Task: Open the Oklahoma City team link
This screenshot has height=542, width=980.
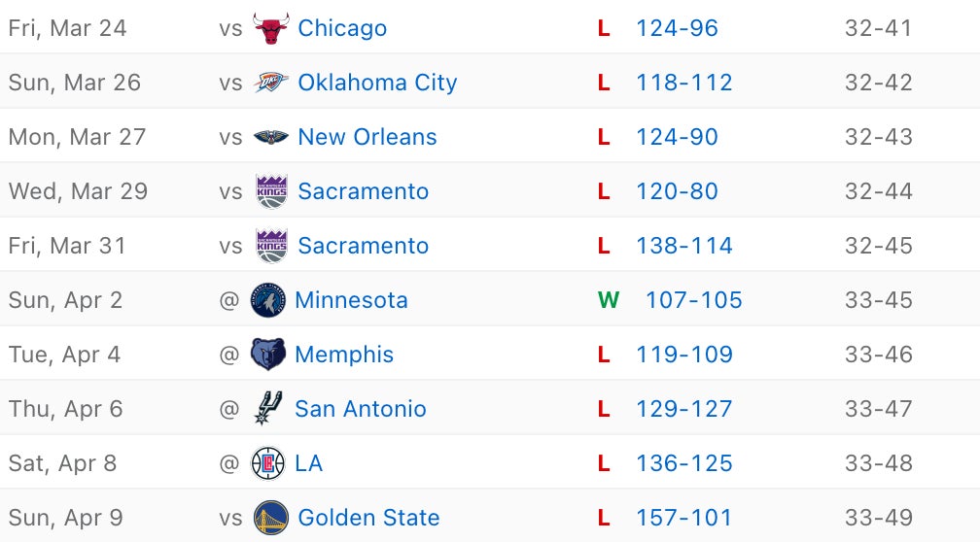Action: click(377, 83)
